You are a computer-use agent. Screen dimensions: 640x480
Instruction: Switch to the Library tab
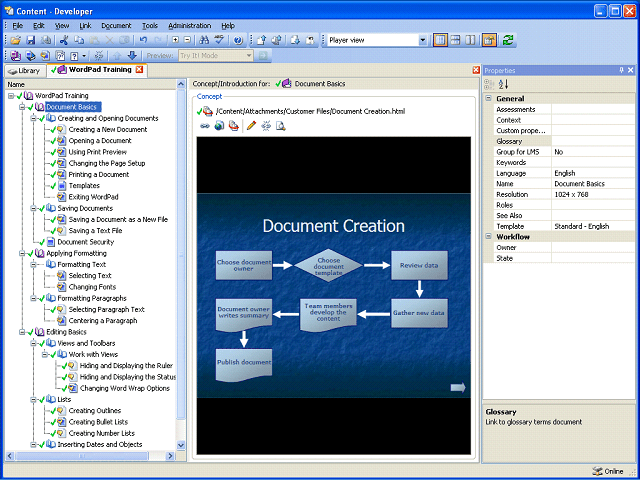click(x=24, y=70)
